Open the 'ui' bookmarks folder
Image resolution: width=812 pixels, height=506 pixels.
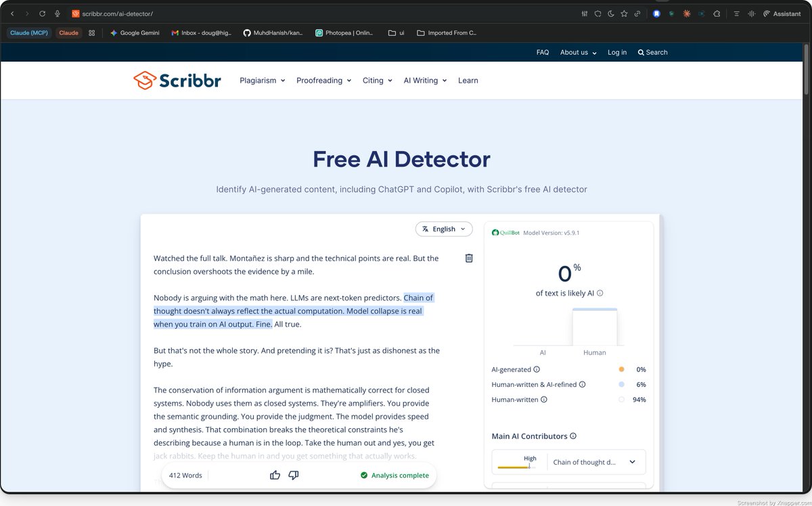(x=397, y=32)
